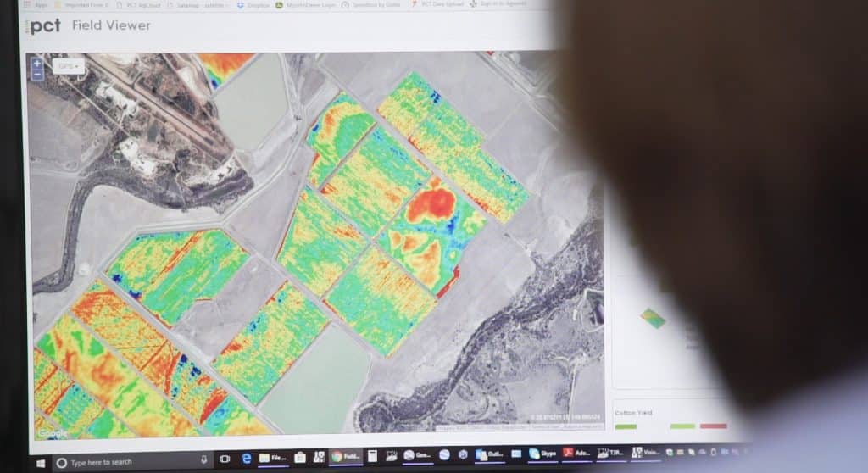Open File Explorer in the taskbar
The image size is (868, 473).
pyautogui.click(x=274, y=459)
